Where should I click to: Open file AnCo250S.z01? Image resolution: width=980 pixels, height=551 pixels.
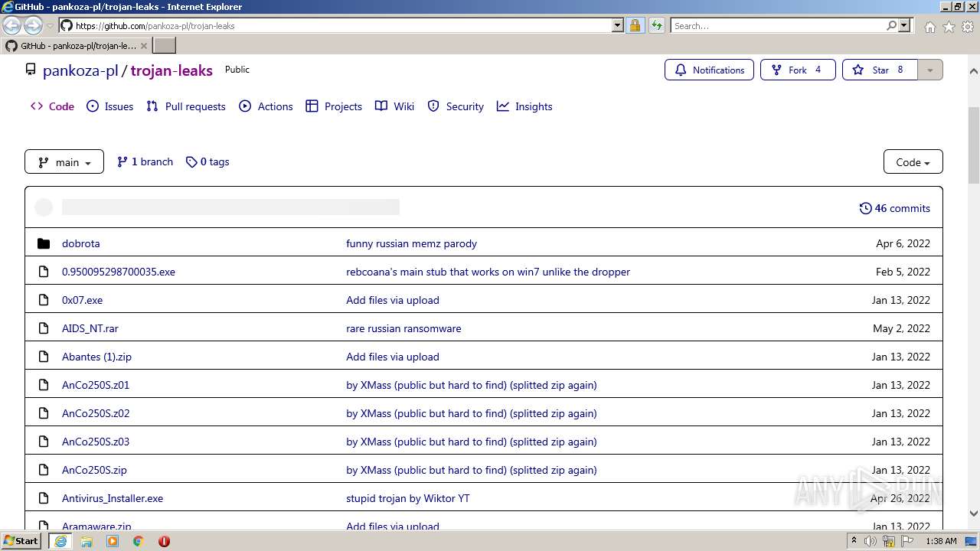(96, 385)
